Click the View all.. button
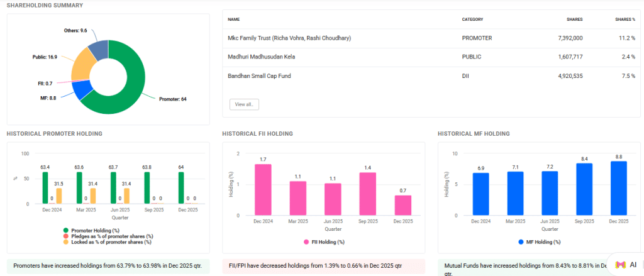 coord(244,104)
